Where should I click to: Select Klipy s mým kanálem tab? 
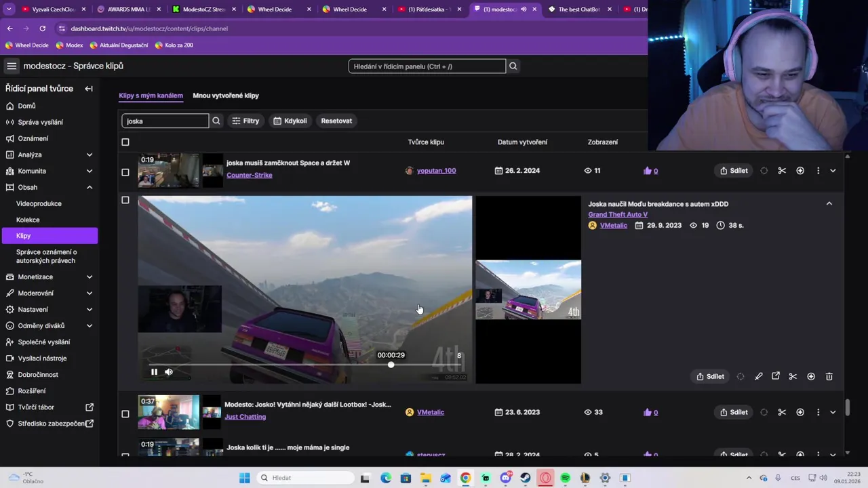tap(151, 96)
